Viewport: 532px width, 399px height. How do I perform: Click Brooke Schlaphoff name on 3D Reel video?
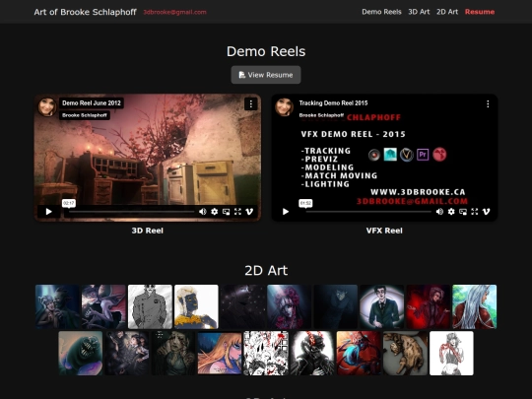pyautogui.click(x=85, y=115)
